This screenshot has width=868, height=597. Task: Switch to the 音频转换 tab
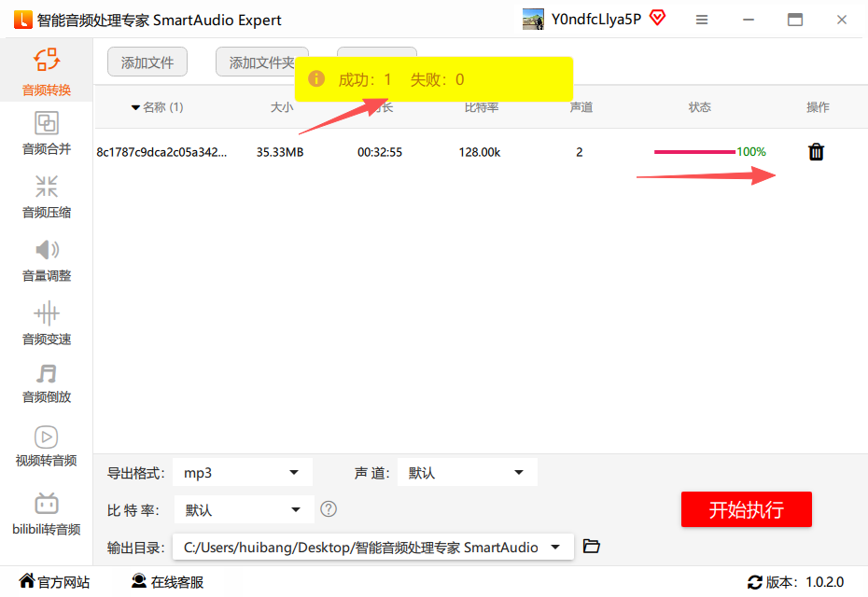[47, 73]
